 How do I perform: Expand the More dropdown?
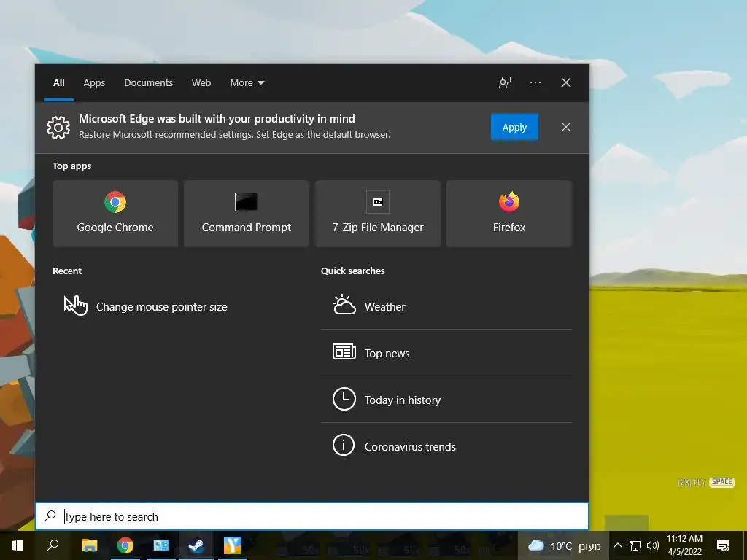pos(247,83)
